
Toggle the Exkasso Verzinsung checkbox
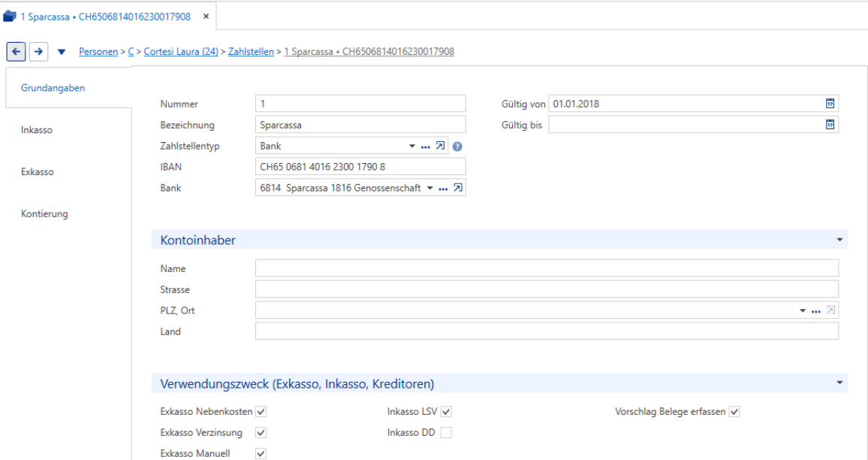point(261,433)
